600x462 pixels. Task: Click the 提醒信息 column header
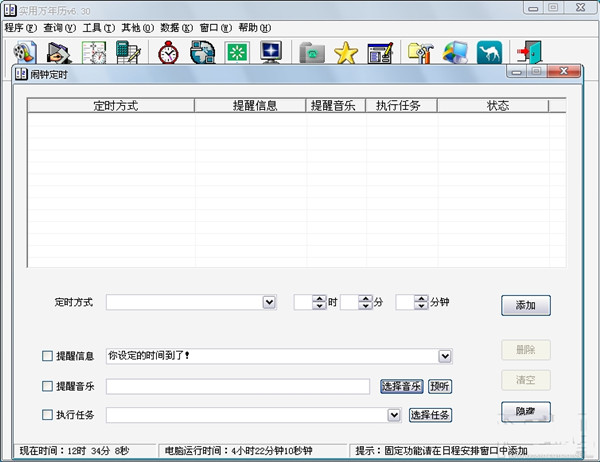(250, 106)
